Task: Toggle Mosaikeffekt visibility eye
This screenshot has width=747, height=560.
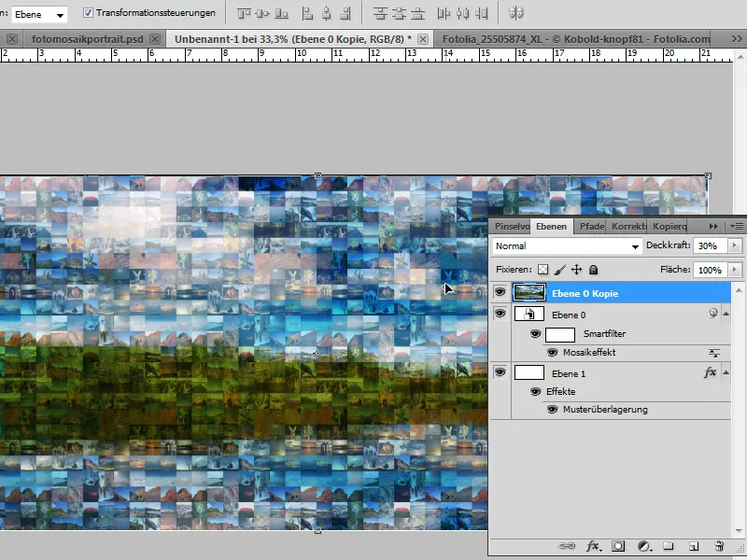Action: 552,353
